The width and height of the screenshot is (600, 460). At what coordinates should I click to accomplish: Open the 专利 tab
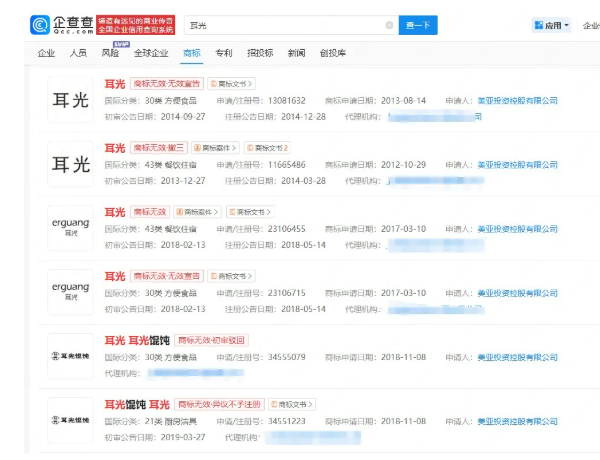click(224, 52)
